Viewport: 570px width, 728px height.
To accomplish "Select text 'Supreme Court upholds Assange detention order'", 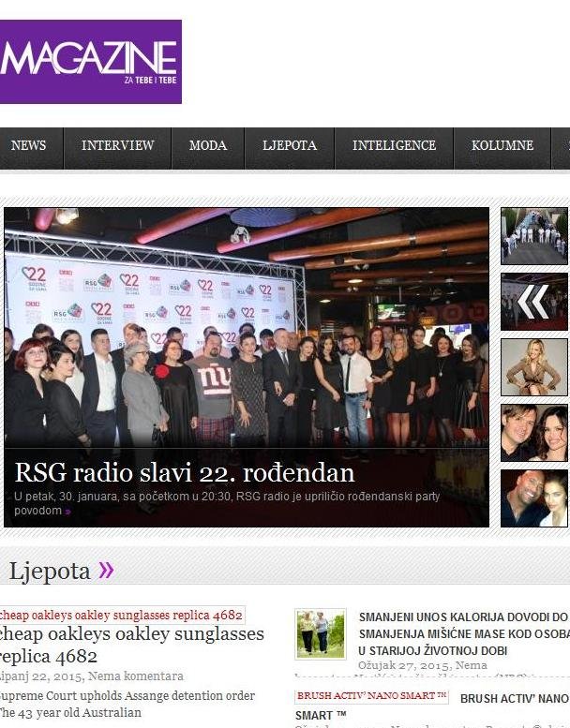I will (x=127, y=696).
